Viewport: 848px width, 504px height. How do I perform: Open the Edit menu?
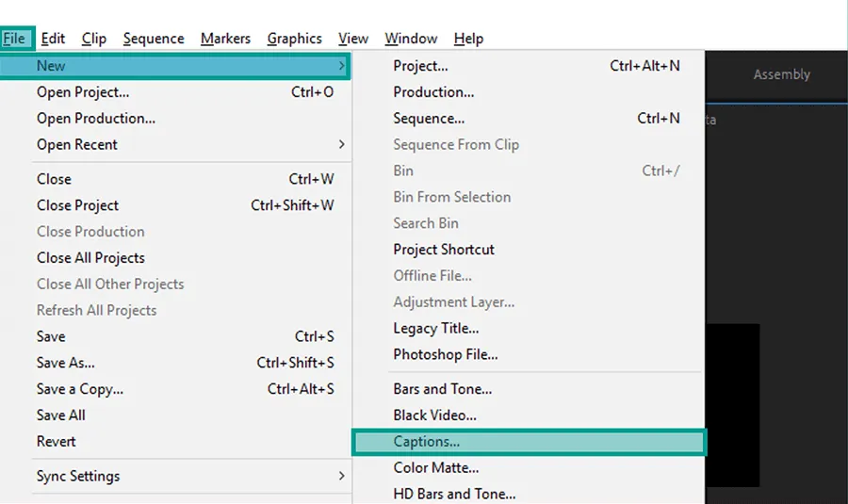point(53,39)
